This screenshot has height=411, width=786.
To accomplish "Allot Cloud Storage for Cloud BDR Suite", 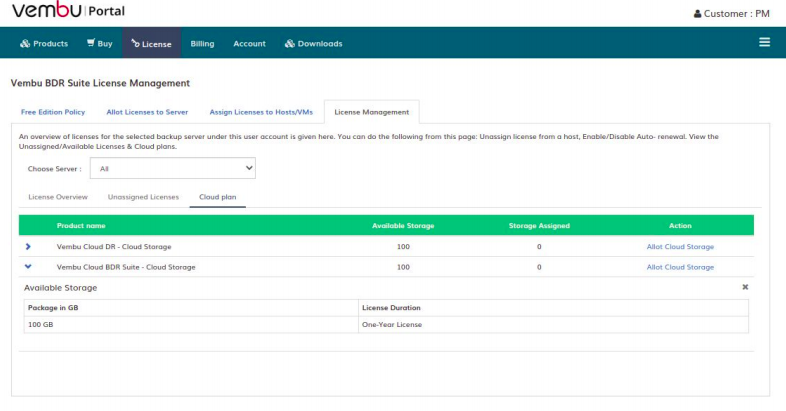I will pos(680,267).
